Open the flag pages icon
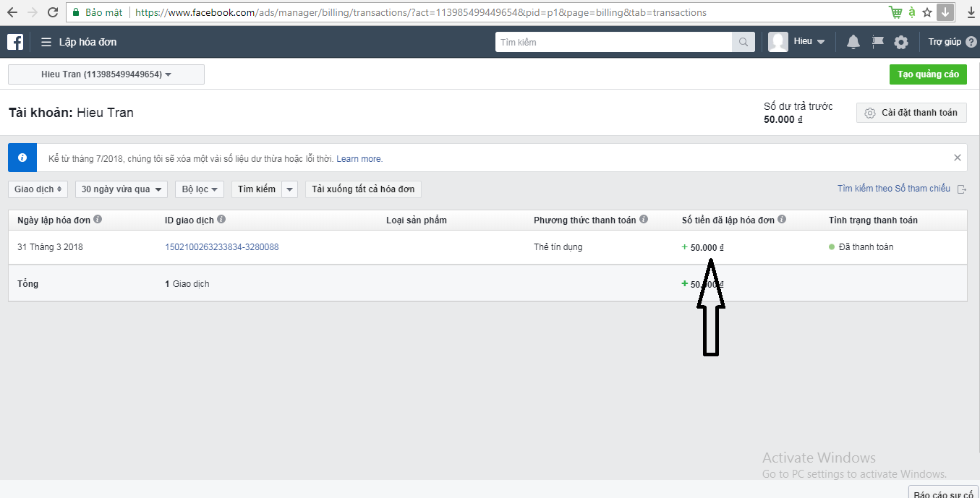This screenshot has width=980, height=498. (878, 42)
